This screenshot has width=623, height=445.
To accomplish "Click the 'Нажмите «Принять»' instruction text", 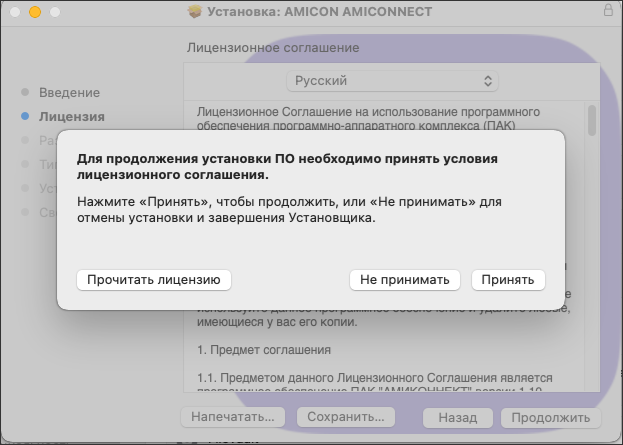I will coord(289,210).
